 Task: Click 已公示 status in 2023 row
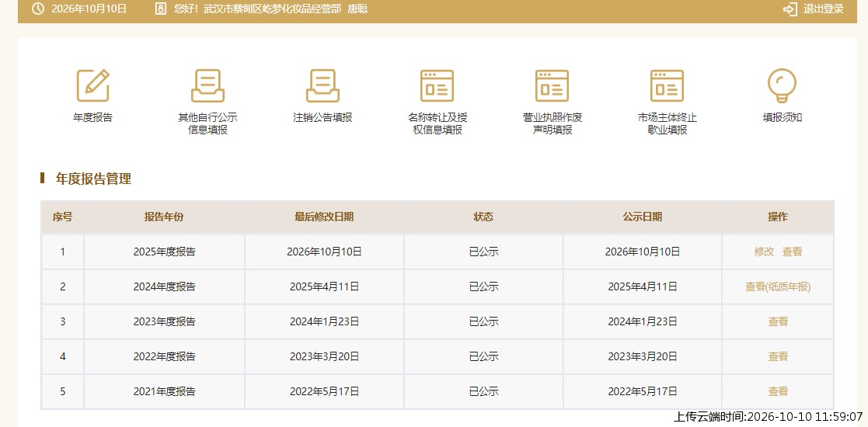(x=484, y=321)
